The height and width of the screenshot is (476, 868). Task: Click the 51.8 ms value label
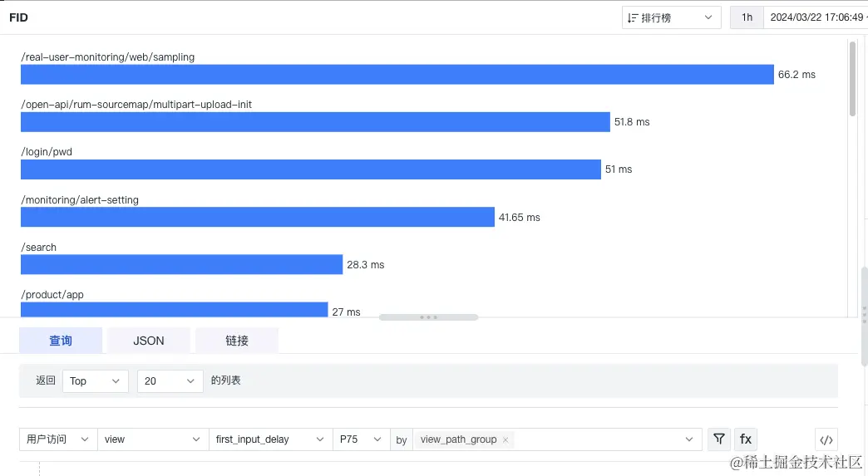pos(632,122)
